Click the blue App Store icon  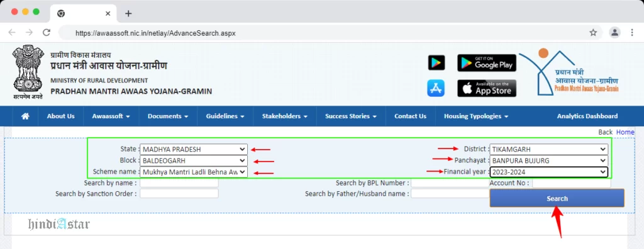(x=436, y=88)
